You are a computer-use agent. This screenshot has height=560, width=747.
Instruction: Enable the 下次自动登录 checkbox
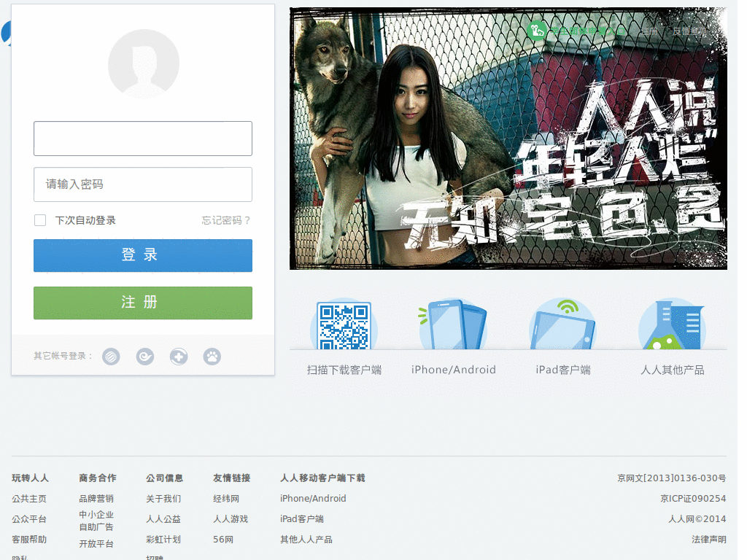click(40, 220)
